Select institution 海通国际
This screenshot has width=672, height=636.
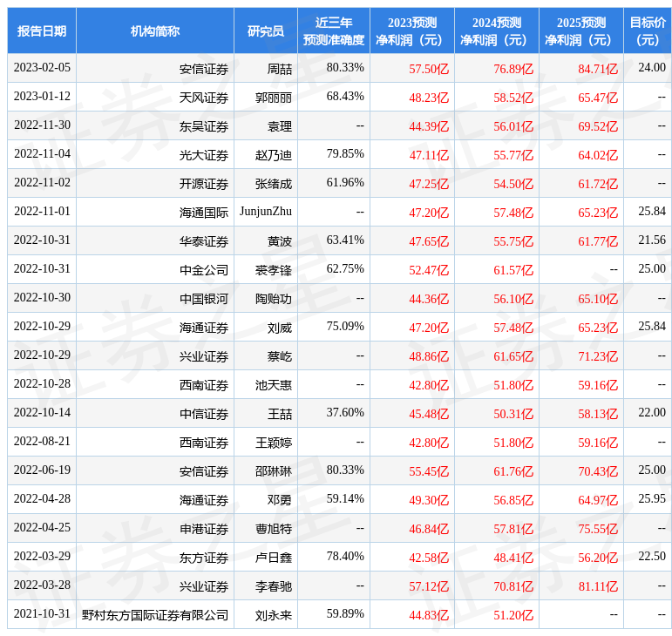[204, 212]
